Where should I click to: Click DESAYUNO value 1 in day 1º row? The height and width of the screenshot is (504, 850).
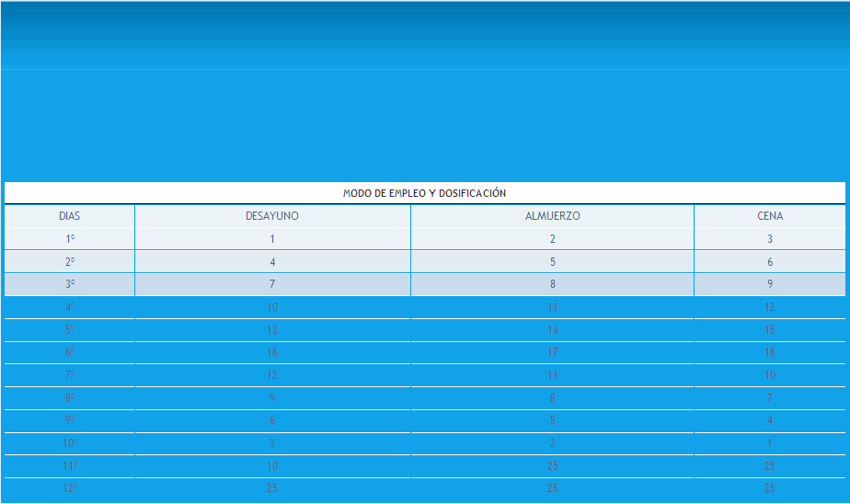272,239
